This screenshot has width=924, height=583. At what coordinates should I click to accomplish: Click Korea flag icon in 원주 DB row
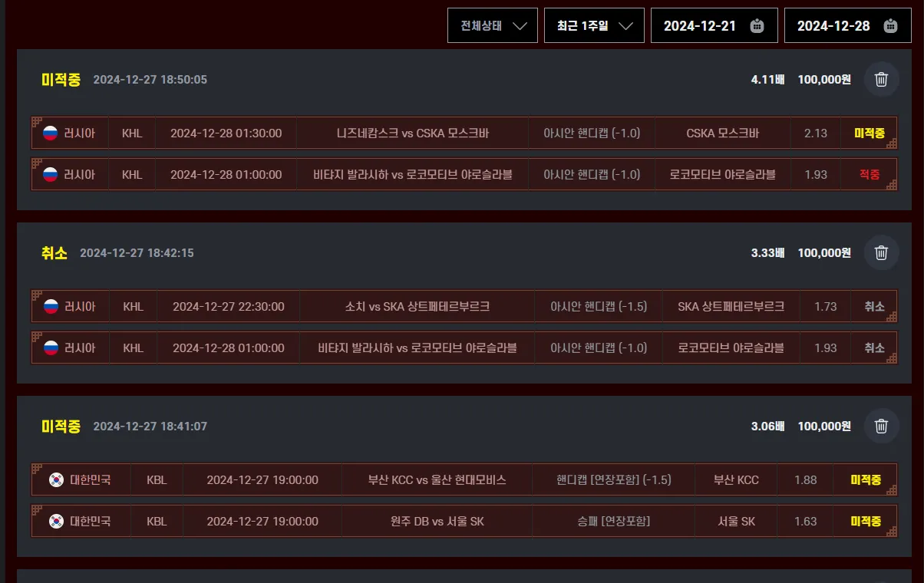pos(56,521)
